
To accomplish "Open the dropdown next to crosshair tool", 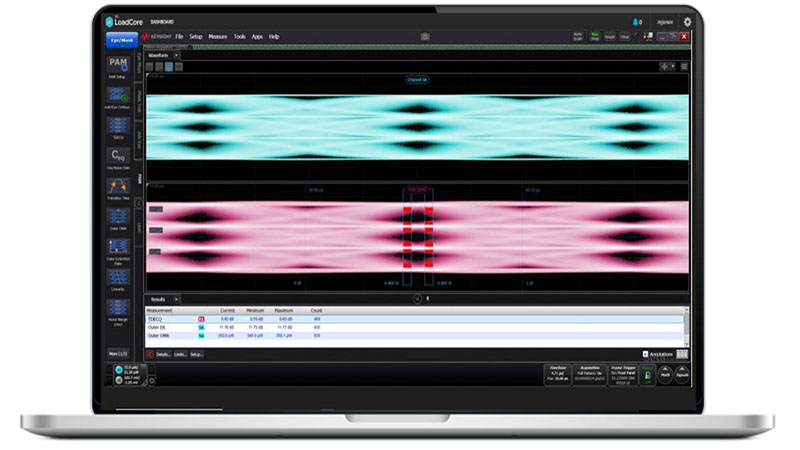I will 672,66.
